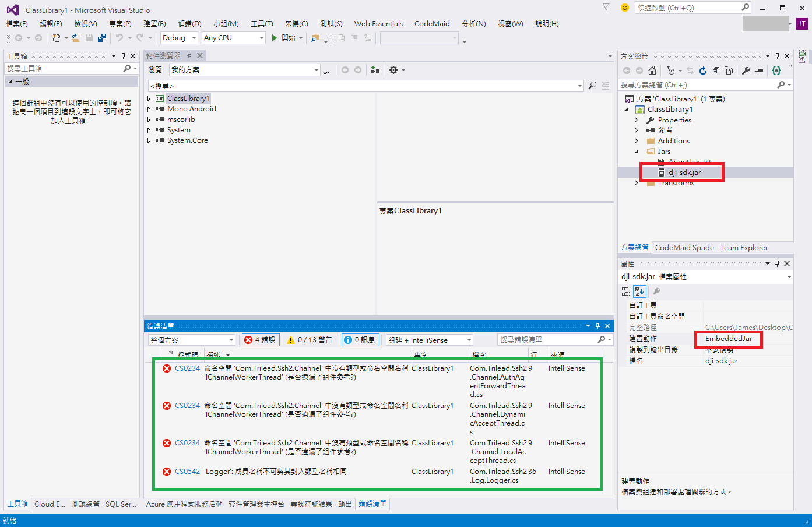Click the EmbeddedJar build action value

(x=729, y=339)
